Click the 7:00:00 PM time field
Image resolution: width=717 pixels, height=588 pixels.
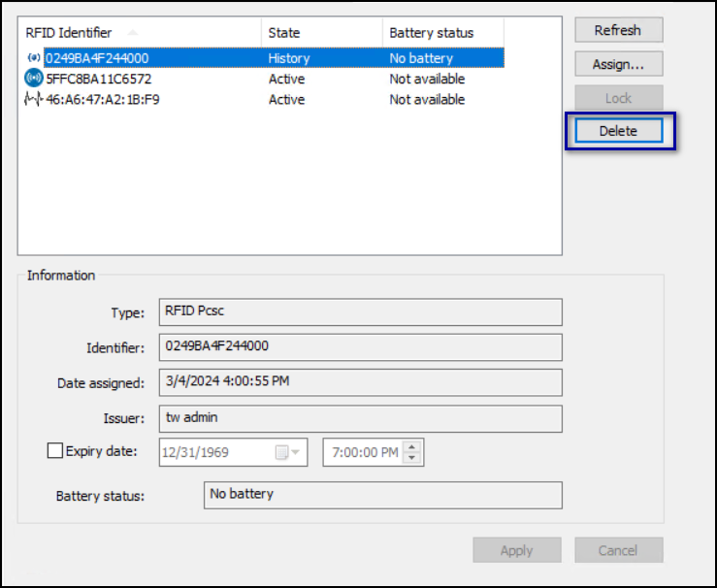(x=365, y=453)
